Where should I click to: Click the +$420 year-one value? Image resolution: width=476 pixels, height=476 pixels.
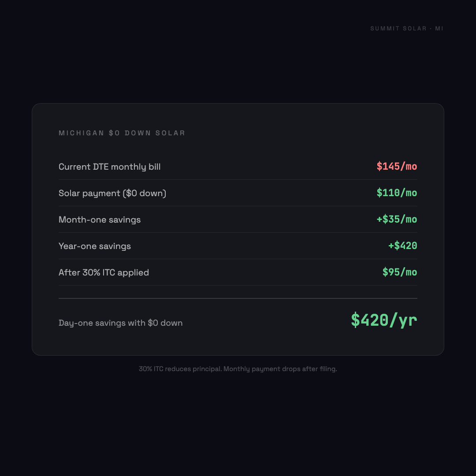(x=402, y=245)
